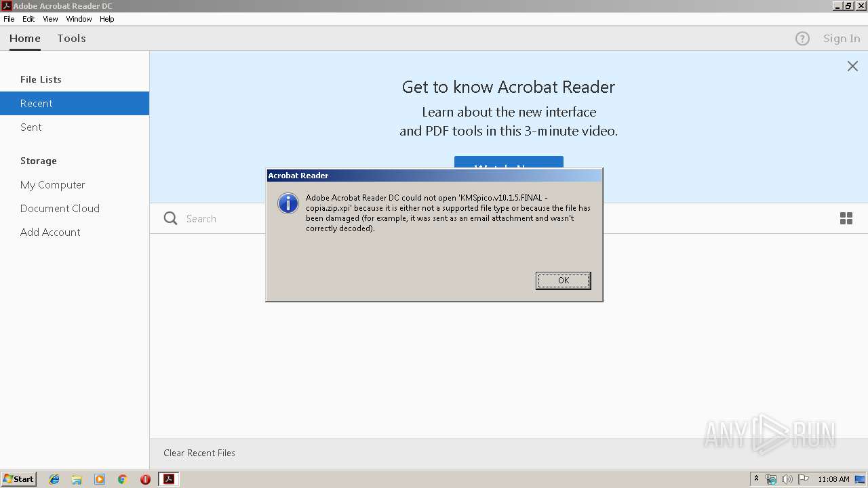868x488 pixels.
Task: Launch Google Chrome from the taskbar
Action: (122, 479)
